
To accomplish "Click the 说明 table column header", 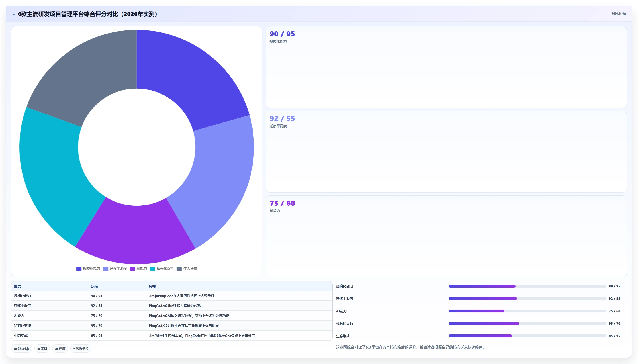I will [x=152, y=286].
